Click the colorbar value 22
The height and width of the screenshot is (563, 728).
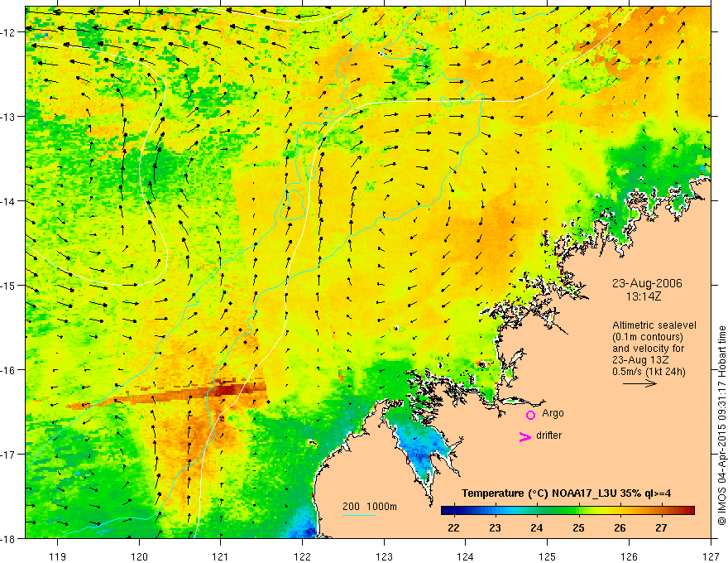[x=453, y=527]
